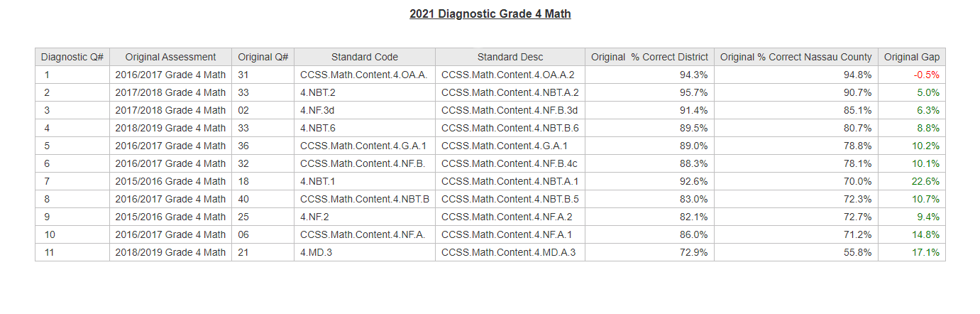Select the Standard Code column header
The height and width of the screenshot is (314, 980).
[x=365, y=57]
